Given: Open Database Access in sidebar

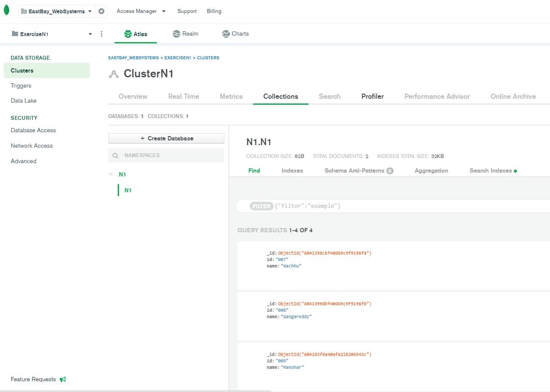Looking at the screenshot, I should pyautogui.click(x=34, y=131).
